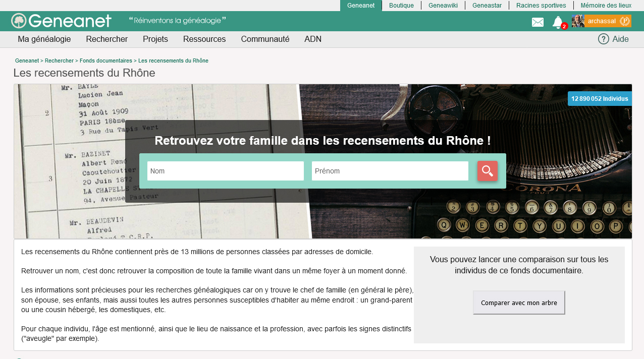Click the Fonds documentaires breadcrumb link
Image resolution: width=644 pixels, height=359 pixels.
tap(106, 61)
